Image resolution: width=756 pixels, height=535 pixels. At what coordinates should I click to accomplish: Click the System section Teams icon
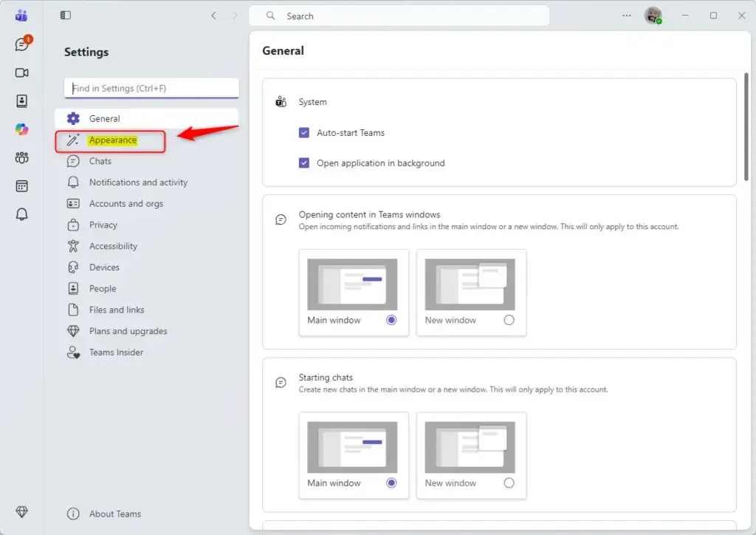coord(281,102)
